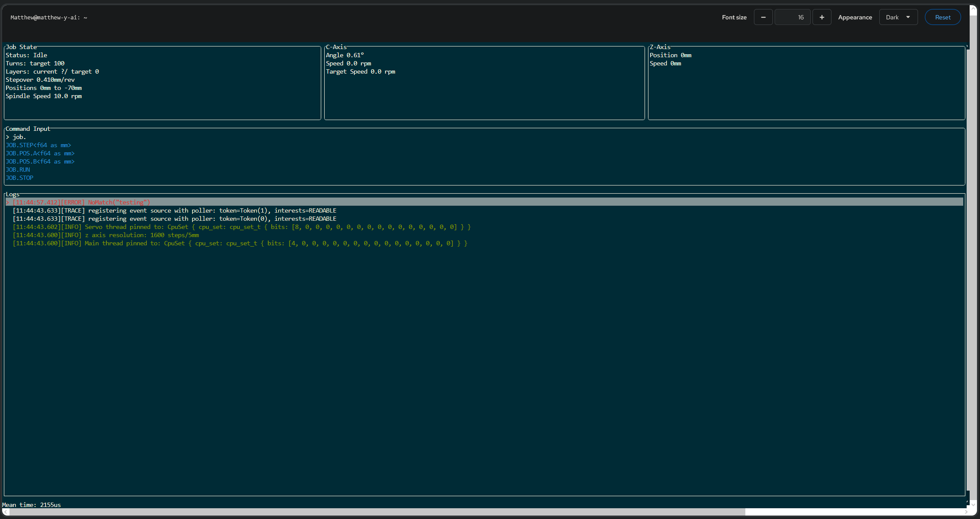980x519 pixels.
Task: Click the 'Mean time: 2155us' status text
Action: click(x=31, y=505)
